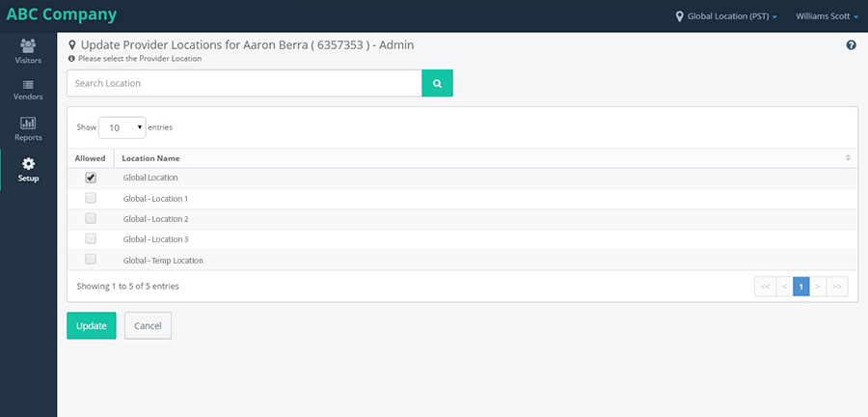The image size is (868, 417).
Task: Go to previous page of results
Action: click(784, 287)
